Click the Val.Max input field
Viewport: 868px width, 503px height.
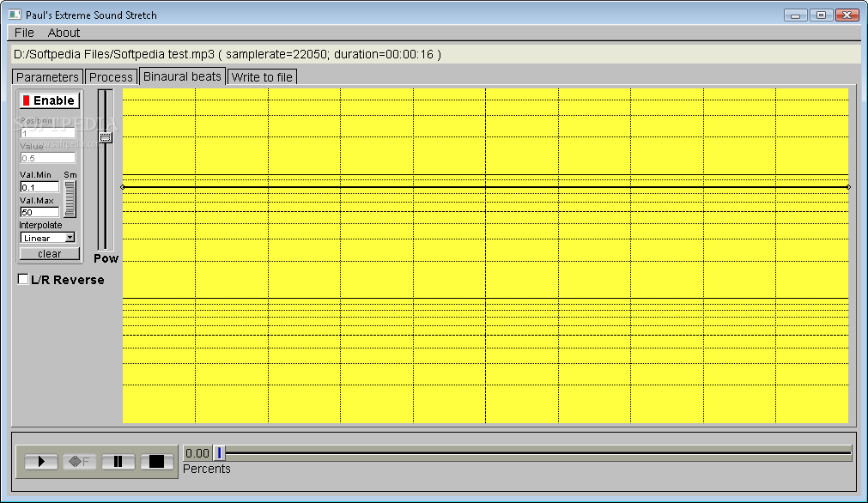click(39, 213)
